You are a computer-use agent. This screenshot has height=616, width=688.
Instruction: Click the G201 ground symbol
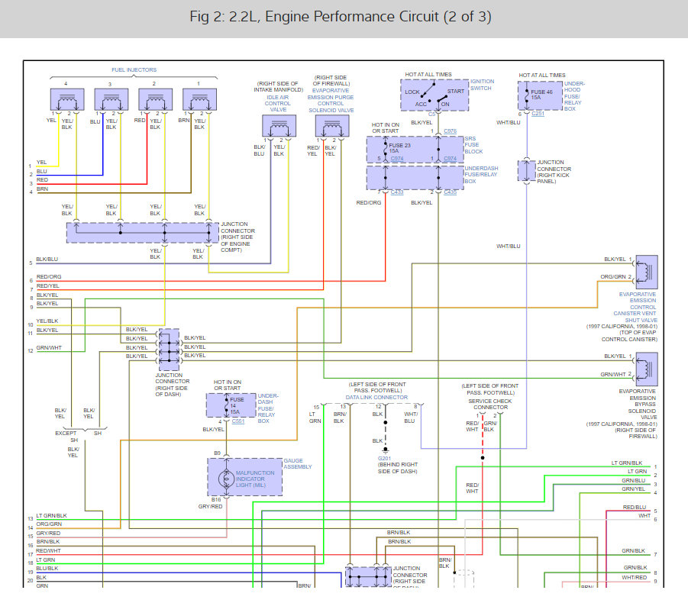point(386,450)
